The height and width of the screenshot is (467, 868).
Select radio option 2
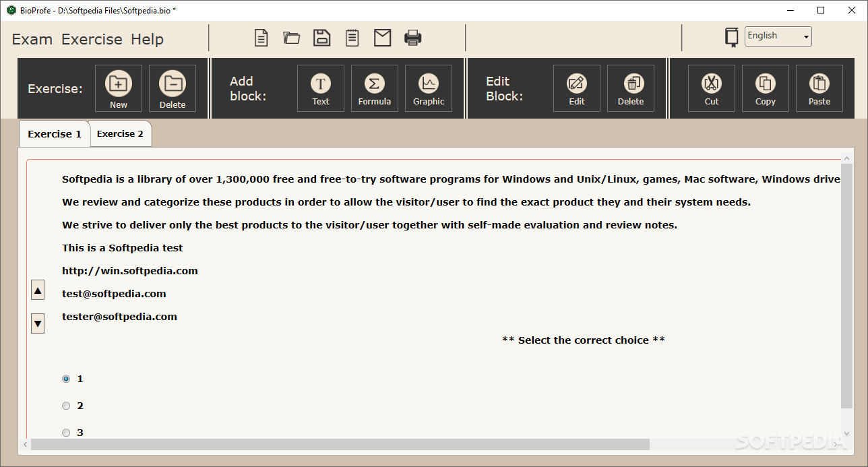[66, 406]
